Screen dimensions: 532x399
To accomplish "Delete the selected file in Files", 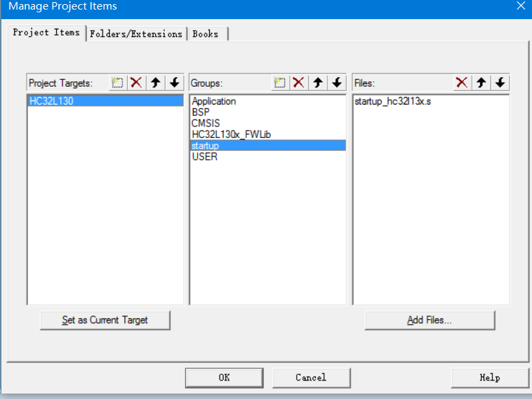I will pos(462,83).
